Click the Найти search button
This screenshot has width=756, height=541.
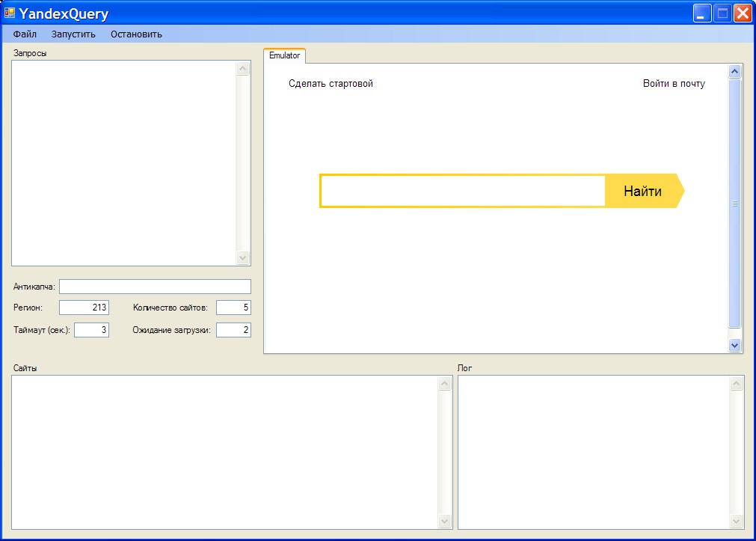click(644, 191)
